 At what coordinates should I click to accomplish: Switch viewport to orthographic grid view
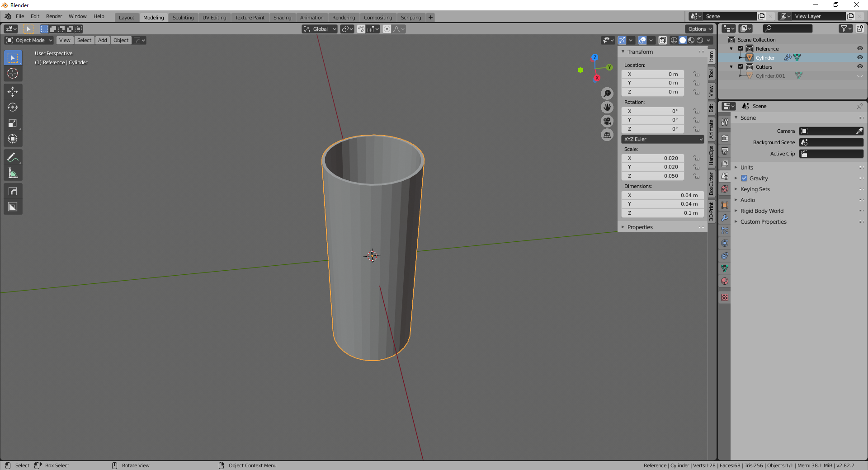607,135
